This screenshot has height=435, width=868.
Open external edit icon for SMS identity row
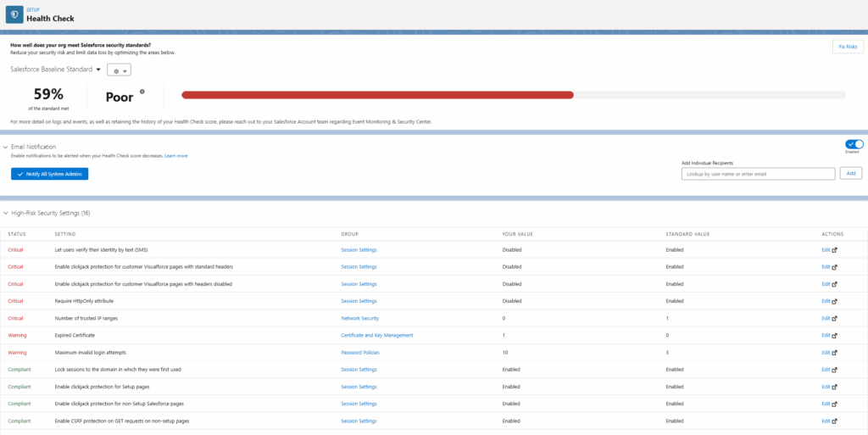point(834,250)
